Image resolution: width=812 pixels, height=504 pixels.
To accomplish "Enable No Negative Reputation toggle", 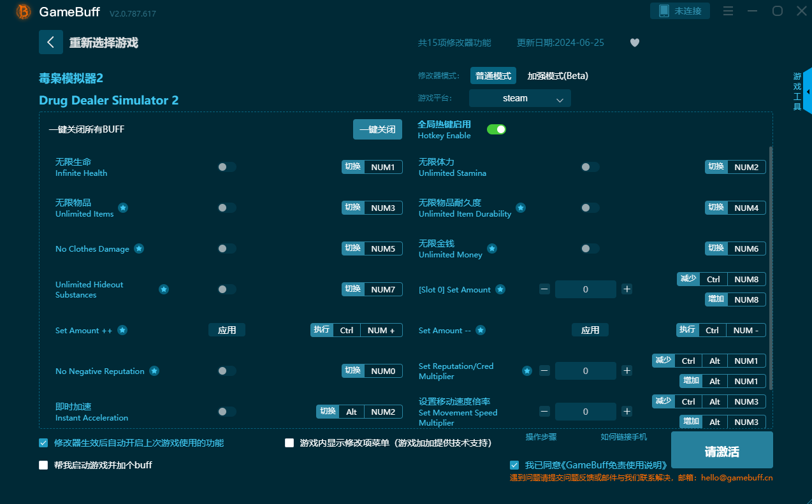I will click(227, 371).
